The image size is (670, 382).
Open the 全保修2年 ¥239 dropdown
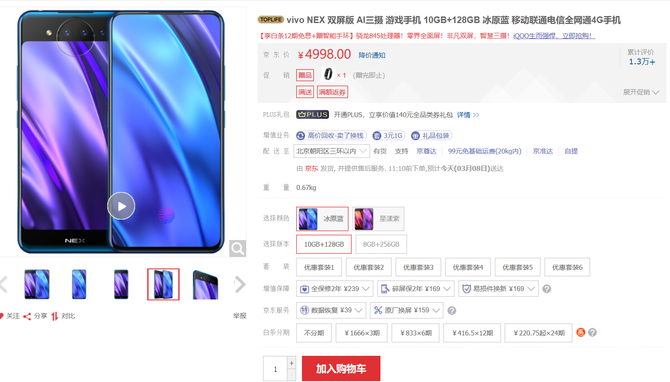tap(335, 289)
